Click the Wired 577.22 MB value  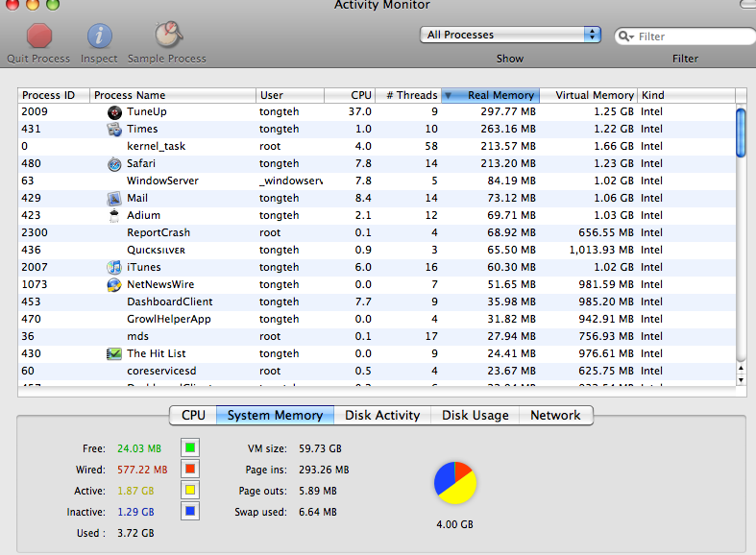(x=142, y=470)
